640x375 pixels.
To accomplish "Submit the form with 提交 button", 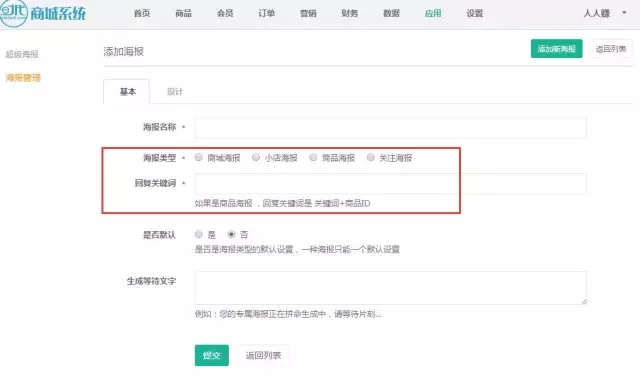I will point(211,355).
